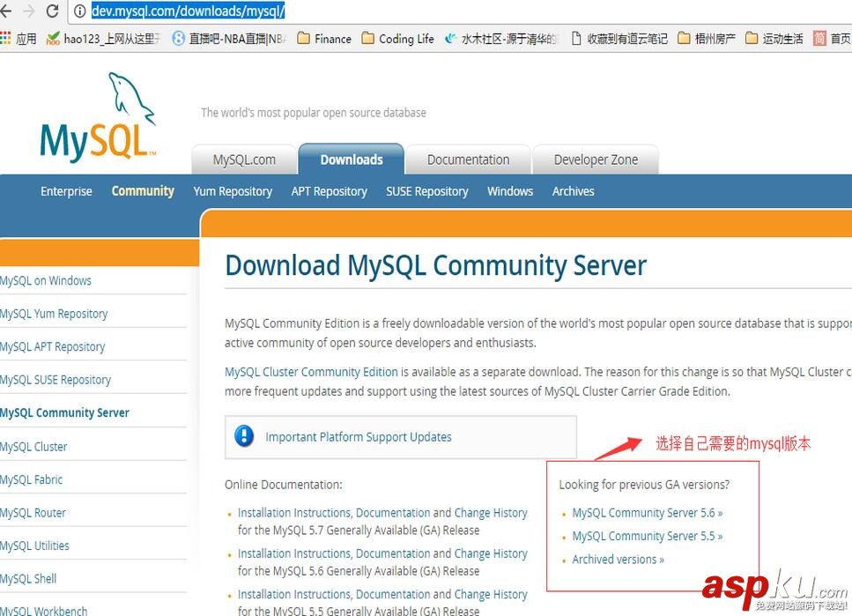Click the 'Online Documentation:' label
852x616 pixels.
(x=284, y=485)
